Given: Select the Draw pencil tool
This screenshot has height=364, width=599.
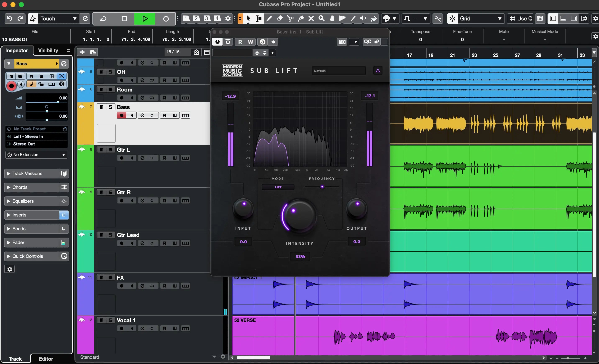Looking at the screenshot, I should 269,19.
